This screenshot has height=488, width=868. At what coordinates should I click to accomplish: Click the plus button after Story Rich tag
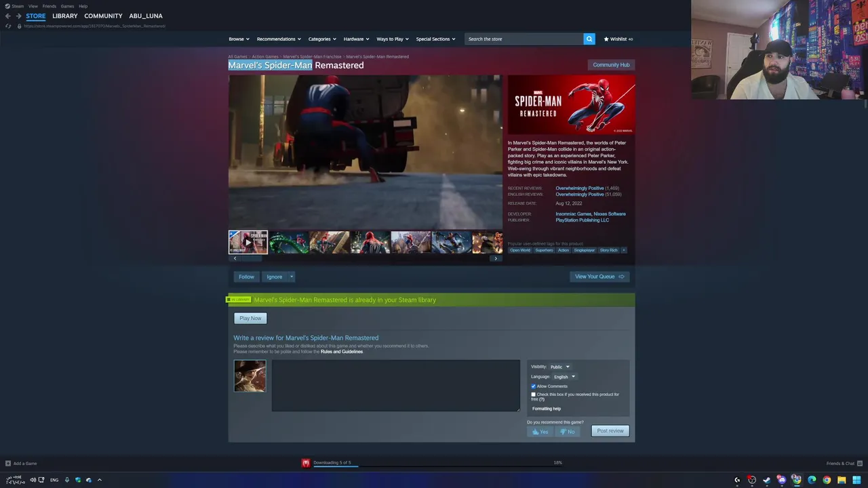click(623, 250)
